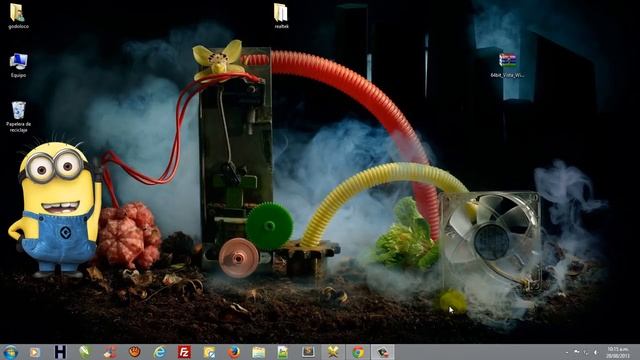Open the network status tray icon
The image size is (640, 360).
pyautogui.click(x=587, y=352)
